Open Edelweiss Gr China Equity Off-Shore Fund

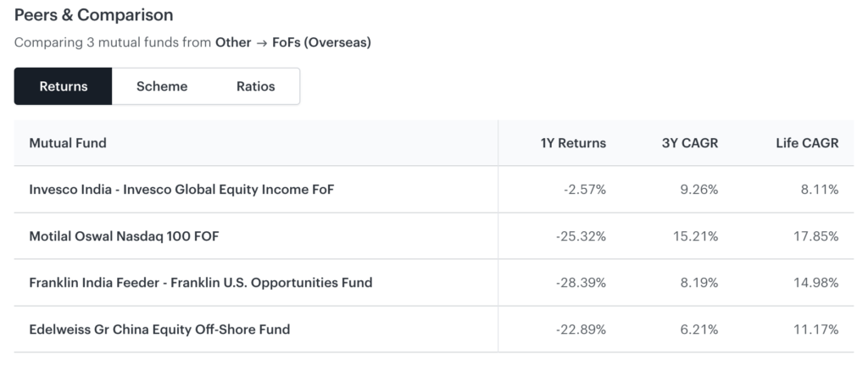pos(159,329)
